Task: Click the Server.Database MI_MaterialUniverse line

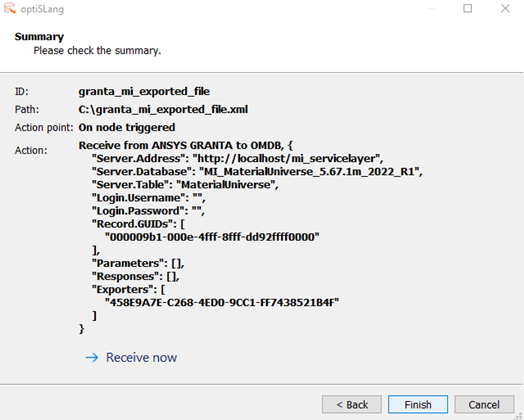Action: [x=257, y=171]
